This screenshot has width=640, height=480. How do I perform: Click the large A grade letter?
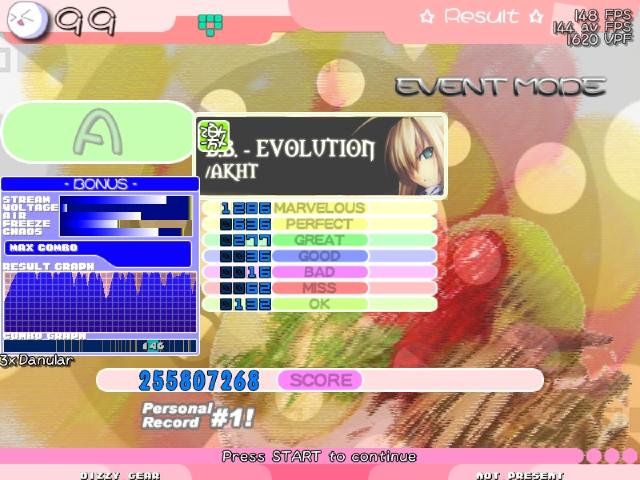click(x=98, y=131)
